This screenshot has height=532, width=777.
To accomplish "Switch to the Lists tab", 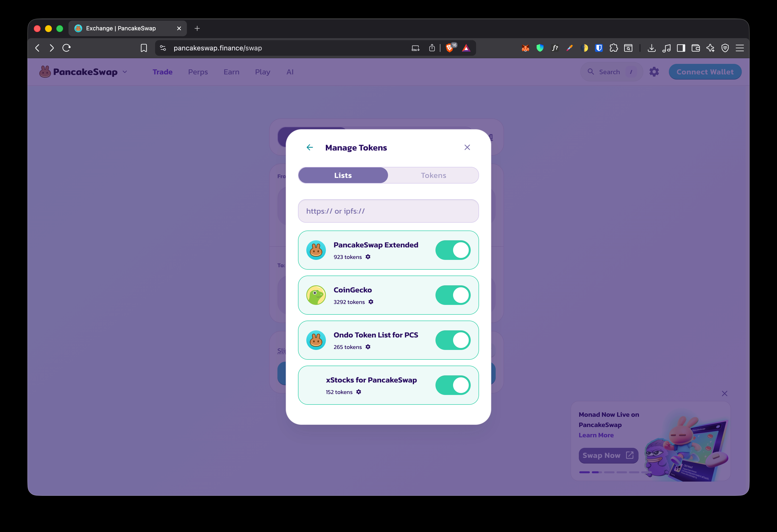I will tap(343, 175).
